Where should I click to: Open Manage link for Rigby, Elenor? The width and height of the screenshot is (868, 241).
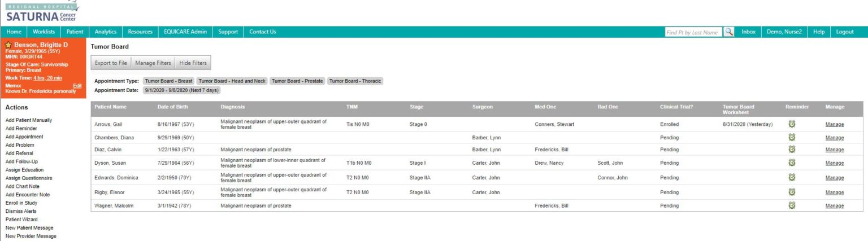point(834,192)
